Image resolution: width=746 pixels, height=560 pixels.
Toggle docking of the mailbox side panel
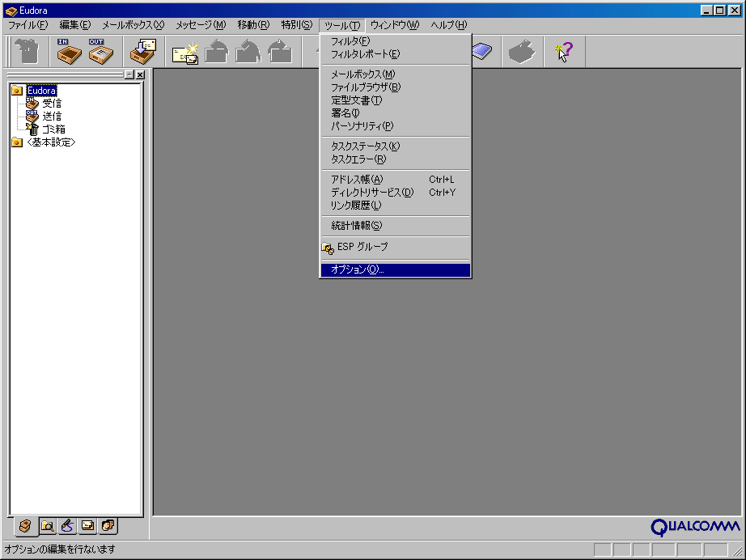(x=129, y=74)
